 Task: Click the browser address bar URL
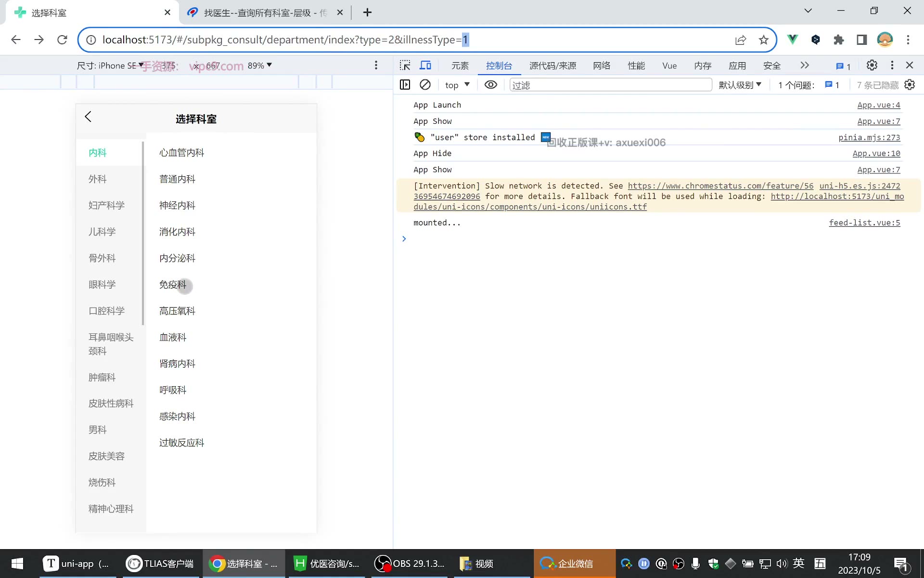(286, 39)
